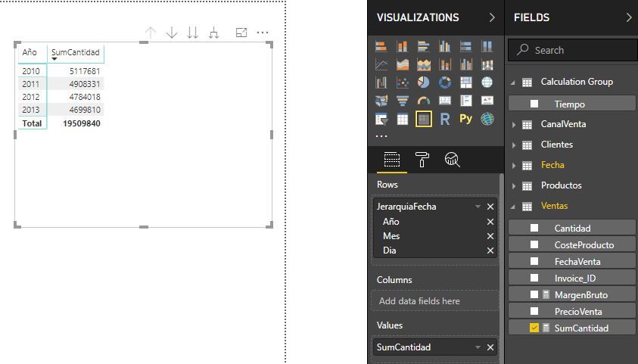Expand the Clientes table
The width and height of the screenshot is (638, 364).
click(x=513, y=145)
